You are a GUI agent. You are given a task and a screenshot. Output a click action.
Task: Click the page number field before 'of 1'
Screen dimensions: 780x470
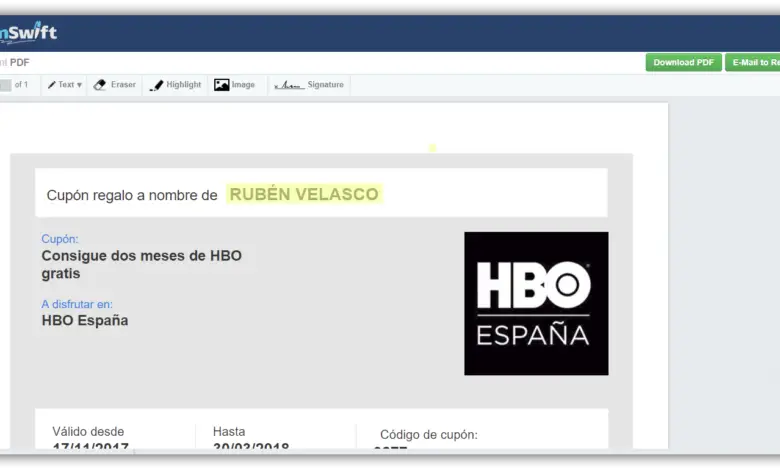click(5, 85)
